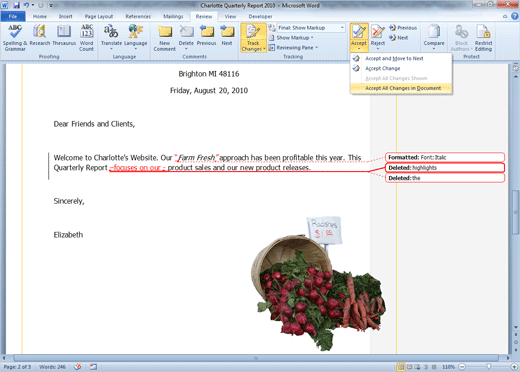The height and width of the screenshot is (372, 520).
Task: Go to Next comment
Action: (x=227, y=35)
